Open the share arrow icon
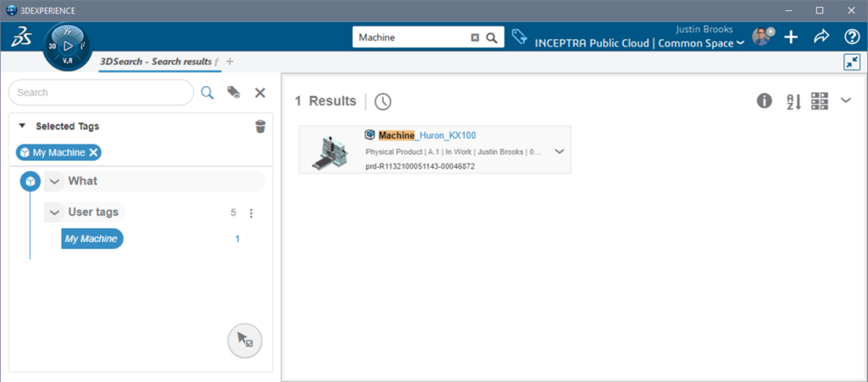Screen dimensions: 868x382 click(821, 37)
